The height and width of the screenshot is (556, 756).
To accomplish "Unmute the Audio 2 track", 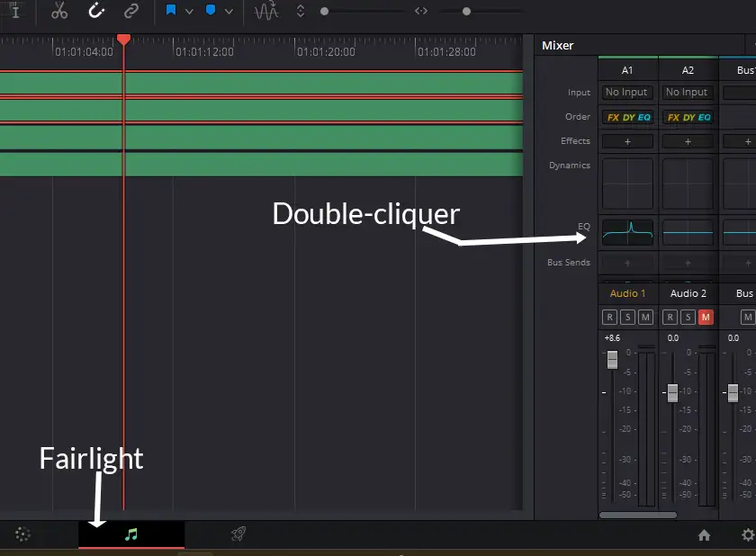I will pos(706,317).
